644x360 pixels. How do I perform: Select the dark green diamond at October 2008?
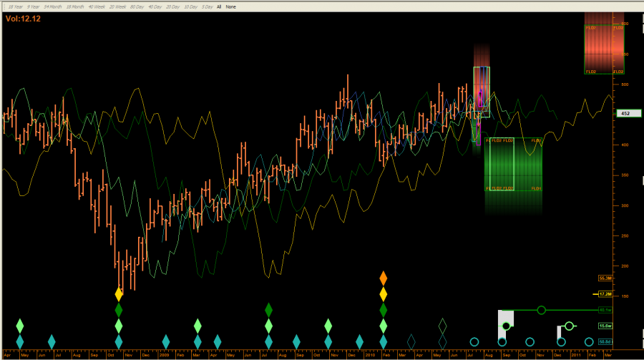119,310
